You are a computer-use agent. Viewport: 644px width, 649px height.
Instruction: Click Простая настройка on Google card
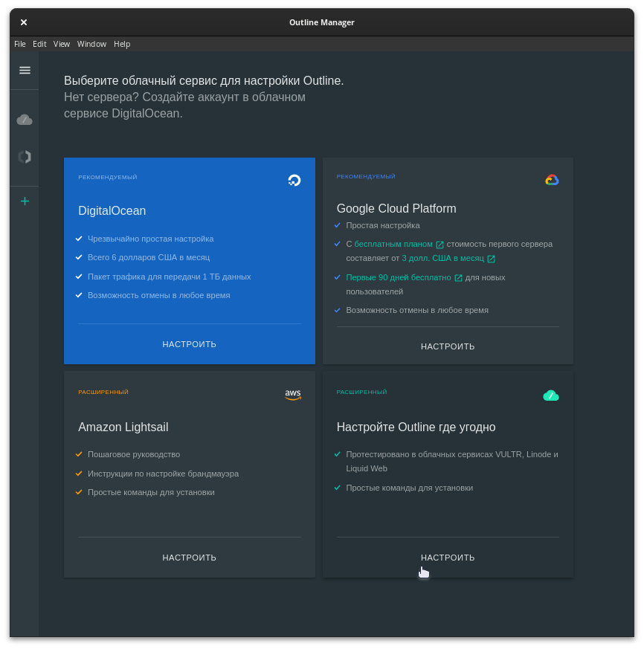click(383, 225)
